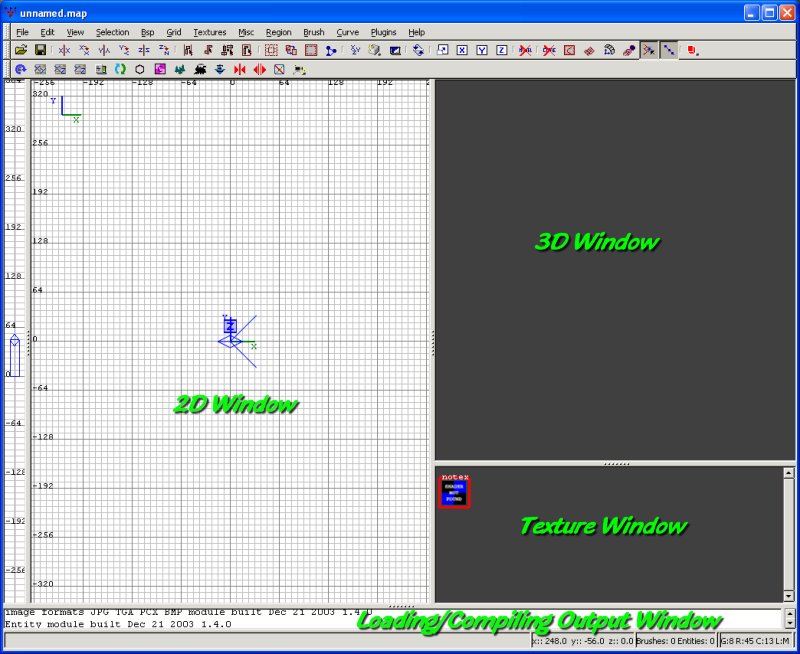Open the Textures menu
Screen dimensions: 800x654
[209, 32]
